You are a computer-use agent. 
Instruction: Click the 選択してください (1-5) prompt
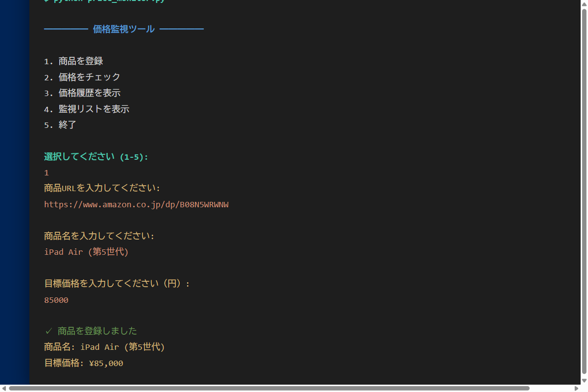[96, 157]
